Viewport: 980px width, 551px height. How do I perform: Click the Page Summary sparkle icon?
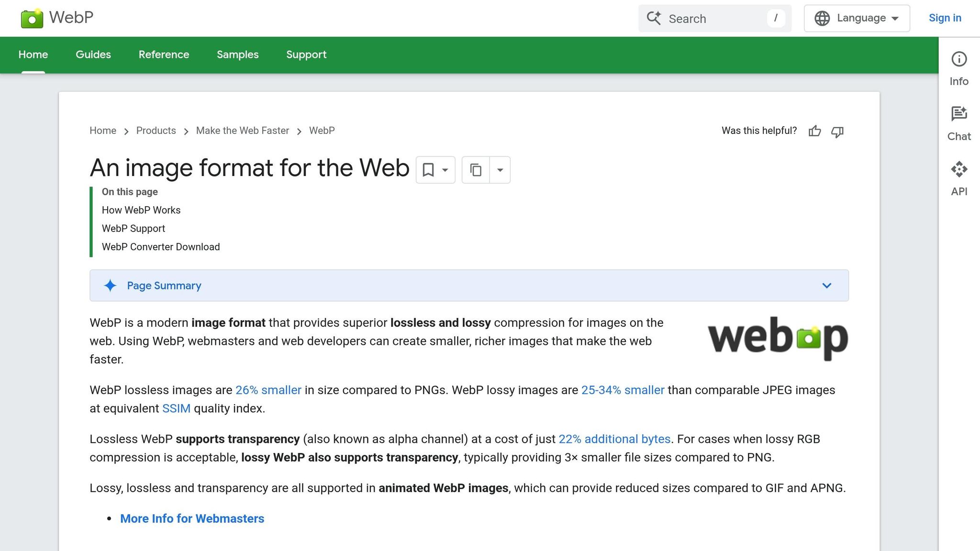pos(110,286)
